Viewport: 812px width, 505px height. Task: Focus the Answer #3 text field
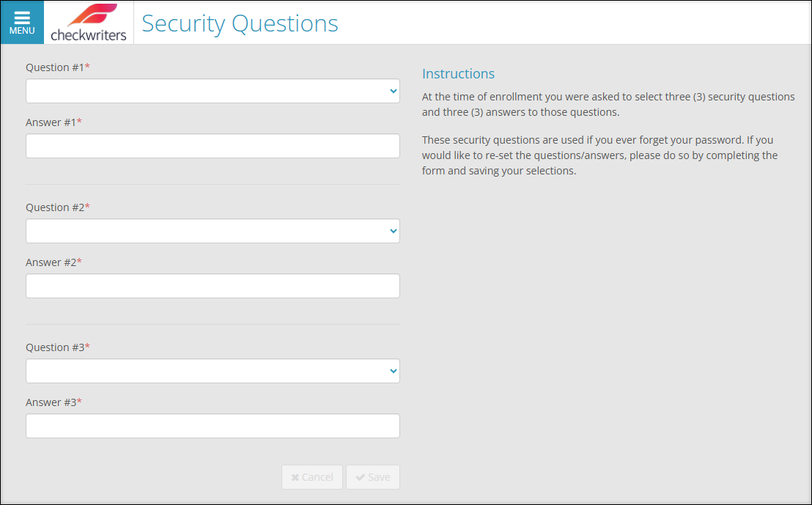point(213,426)
